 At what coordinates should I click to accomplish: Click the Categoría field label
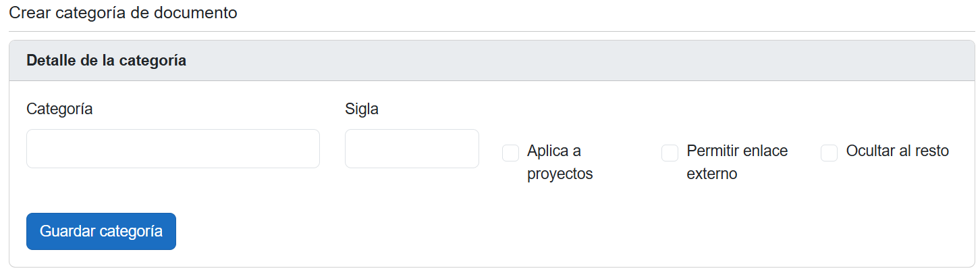(x=59, y=109)
